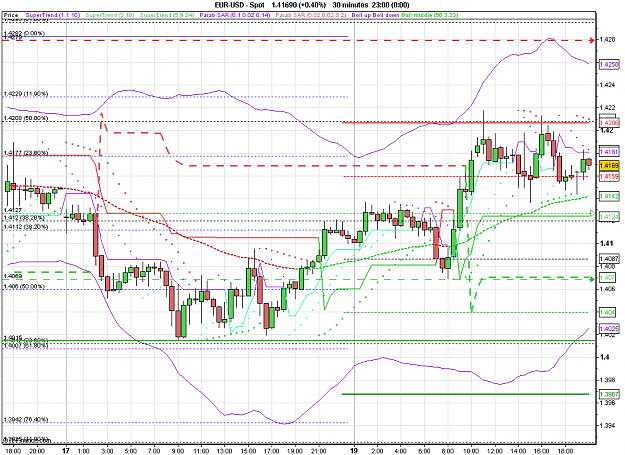The width and height of the screenshot is (625, 455).
Task: Select the SuperTrend (5.9 24) legend entry
Action: (x=167, y=15)
